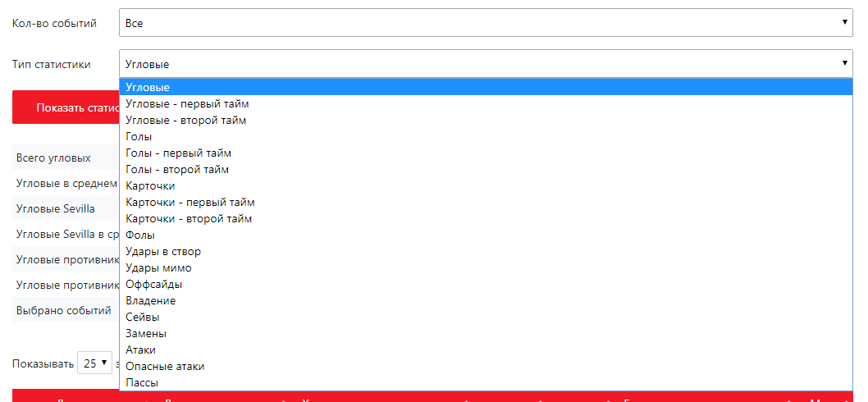Select Опасные атаки option
868x402 pixels.
click(165, 367)
